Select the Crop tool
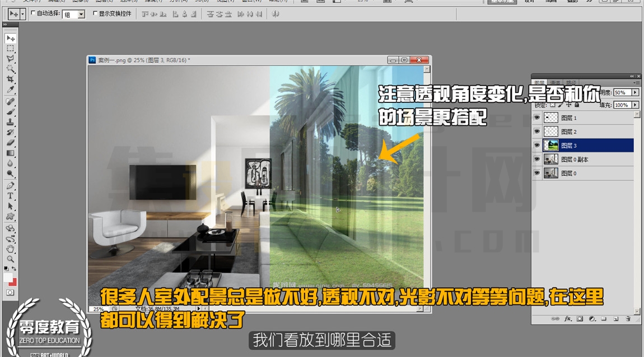 [10, 79]
